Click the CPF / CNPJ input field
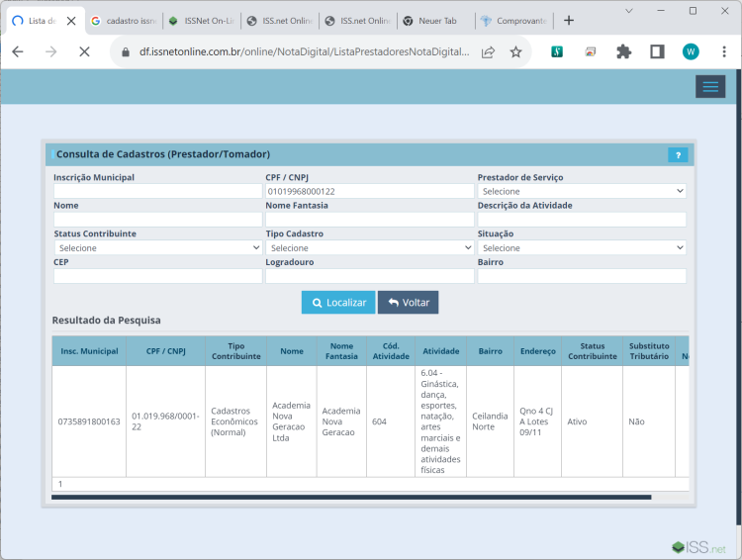 (370, 191)
